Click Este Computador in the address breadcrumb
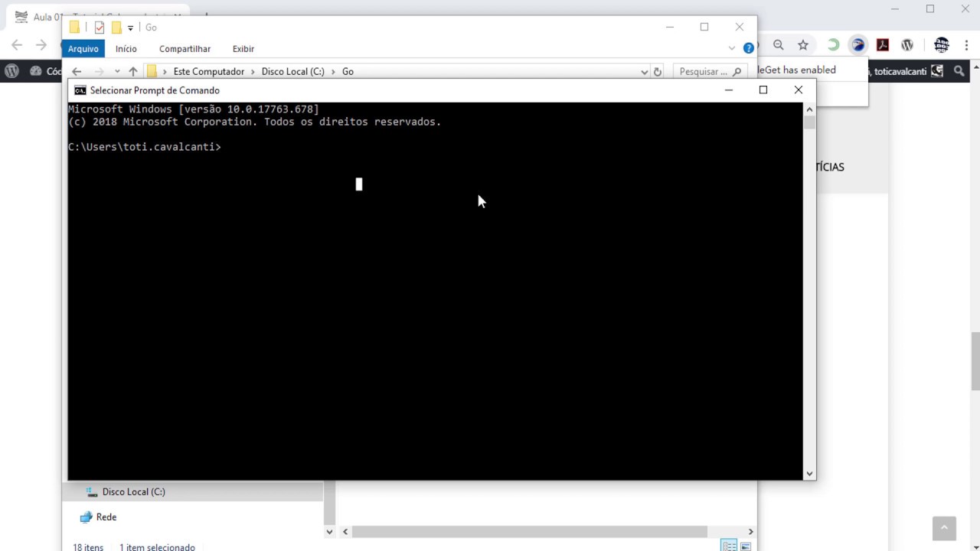This screenshot has height=551, width=980. pos(209,71)
